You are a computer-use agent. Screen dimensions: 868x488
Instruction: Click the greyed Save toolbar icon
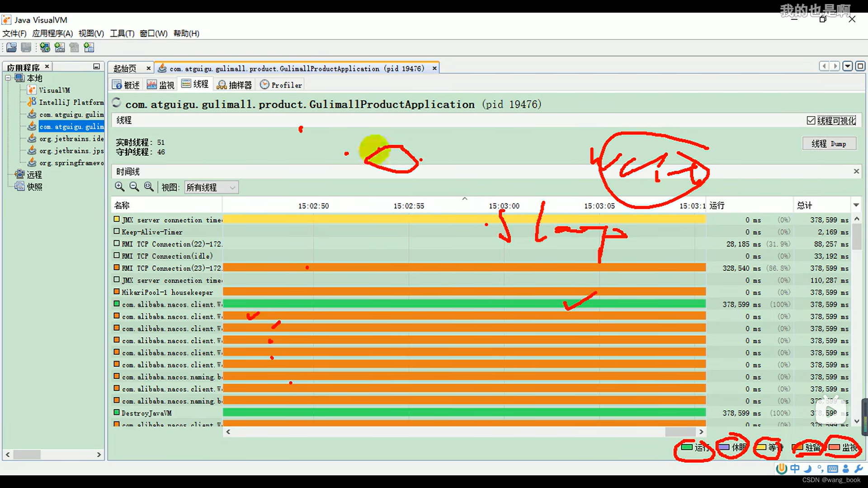[26, 47]
